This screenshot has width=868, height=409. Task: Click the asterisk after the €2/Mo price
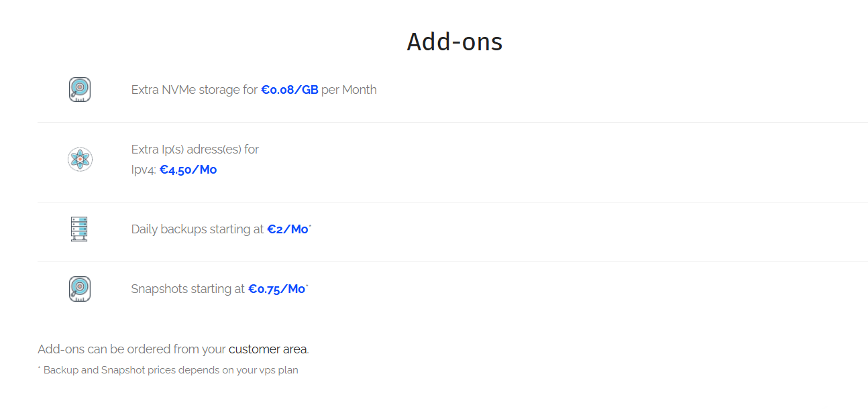click(x=310, y=227)
